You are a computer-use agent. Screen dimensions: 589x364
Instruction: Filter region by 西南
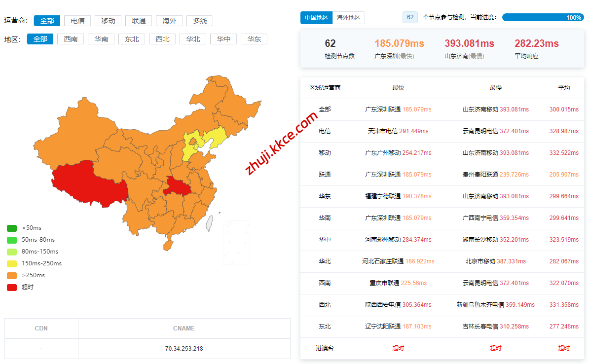71,39
